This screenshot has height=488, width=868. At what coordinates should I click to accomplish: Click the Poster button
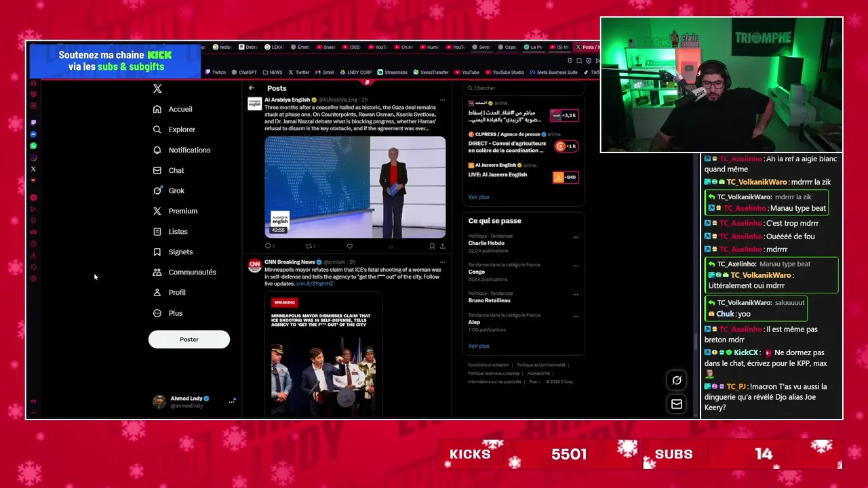pyautogui.click(x=189, y=339)
